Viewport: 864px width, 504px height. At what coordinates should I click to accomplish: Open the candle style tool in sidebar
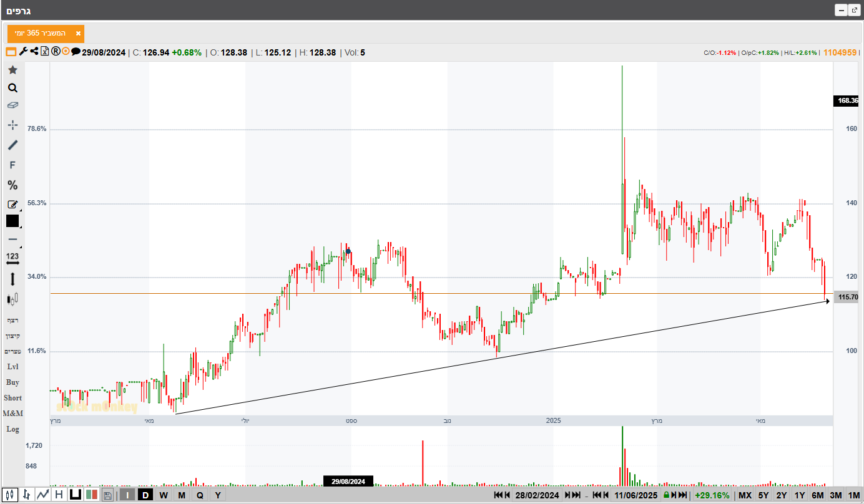click(12, 299)
